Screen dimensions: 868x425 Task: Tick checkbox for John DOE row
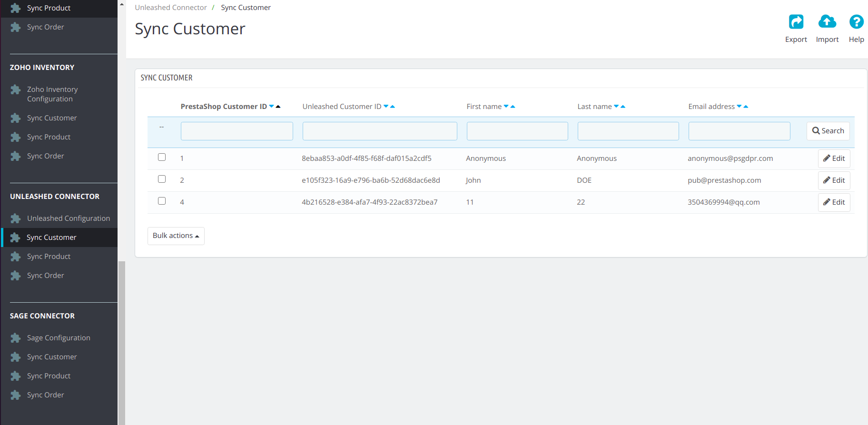pos(162,179)
